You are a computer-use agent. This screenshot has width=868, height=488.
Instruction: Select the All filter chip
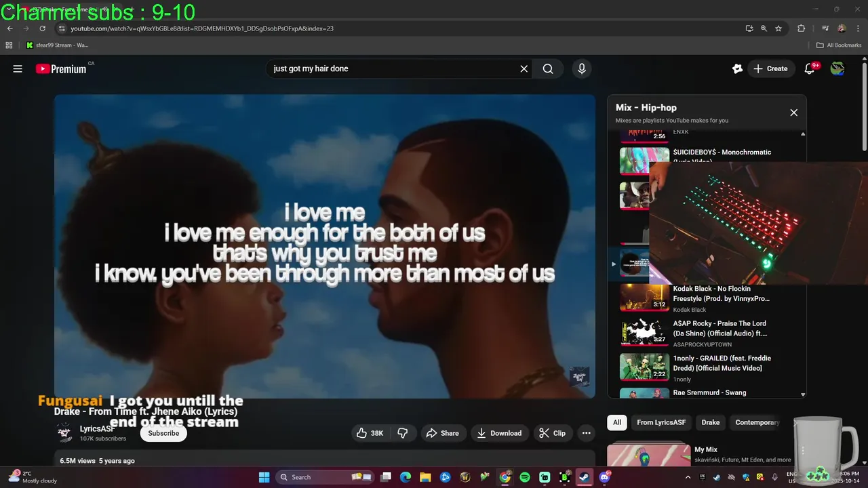click(617, 422)
